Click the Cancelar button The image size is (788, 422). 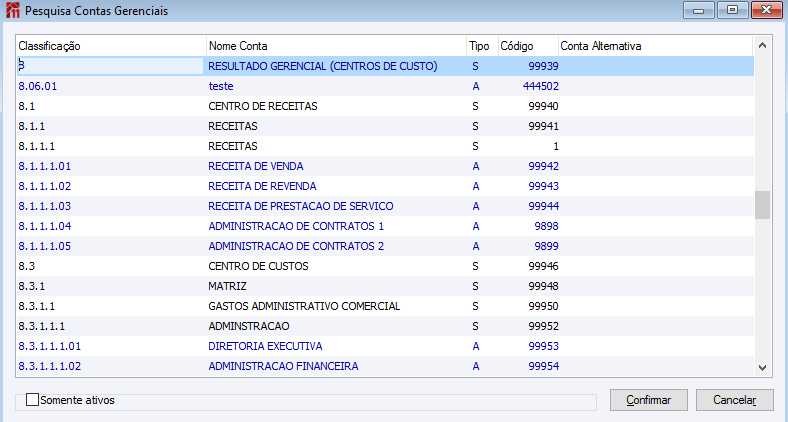(734, 400)
